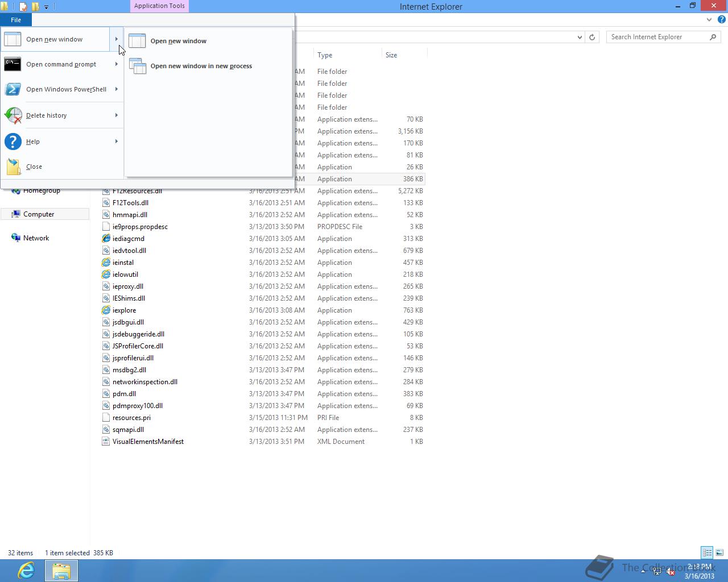
Task: Select the ieproxy.dll file
Action: [128, 286]
